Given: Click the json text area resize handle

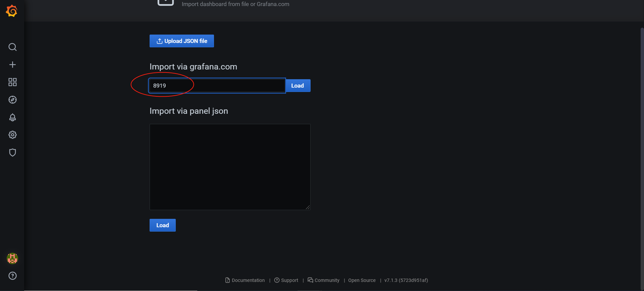Looking at the screenshot, I should (x=308, y=207).
